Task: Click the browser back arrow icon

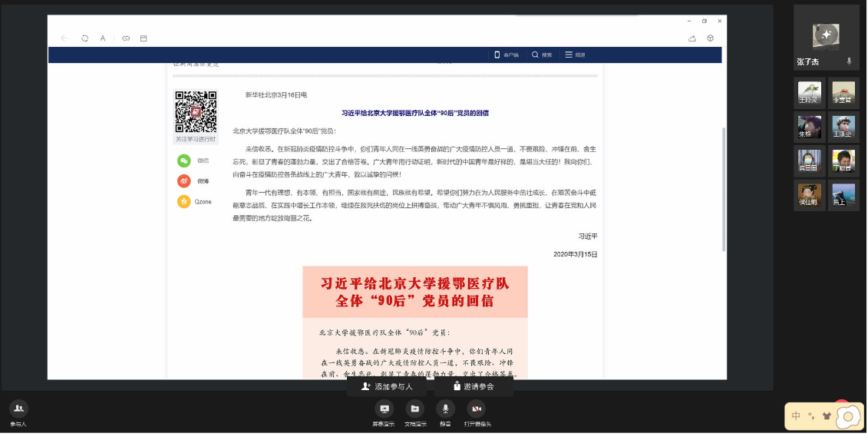Action: 64,38
